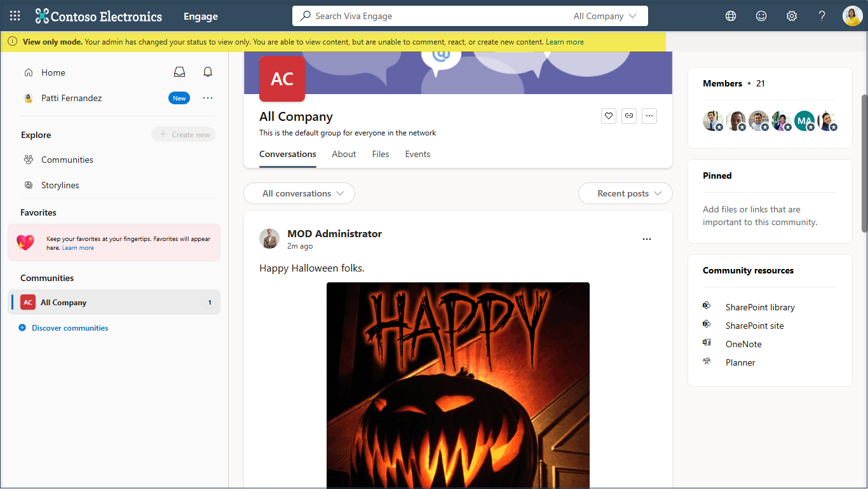
Task: Copy the community link with the link icon
Action: point(628,116)
